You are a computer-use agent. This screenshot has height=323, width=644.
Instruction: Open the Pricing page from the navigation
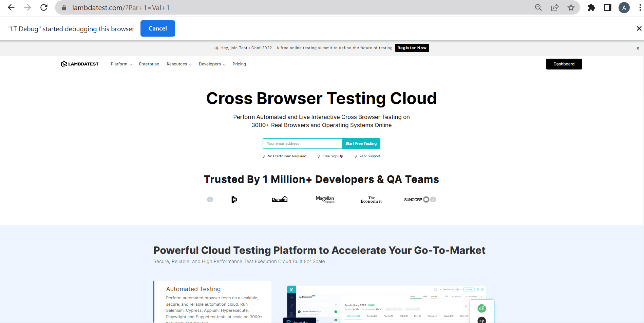click(239, 64)
